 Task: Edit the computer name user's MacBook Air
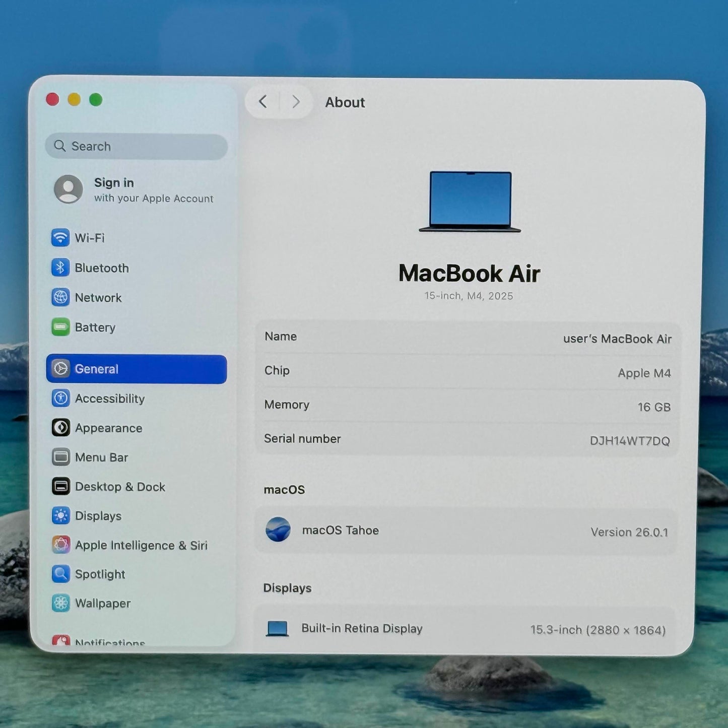[x=617, y=339]
